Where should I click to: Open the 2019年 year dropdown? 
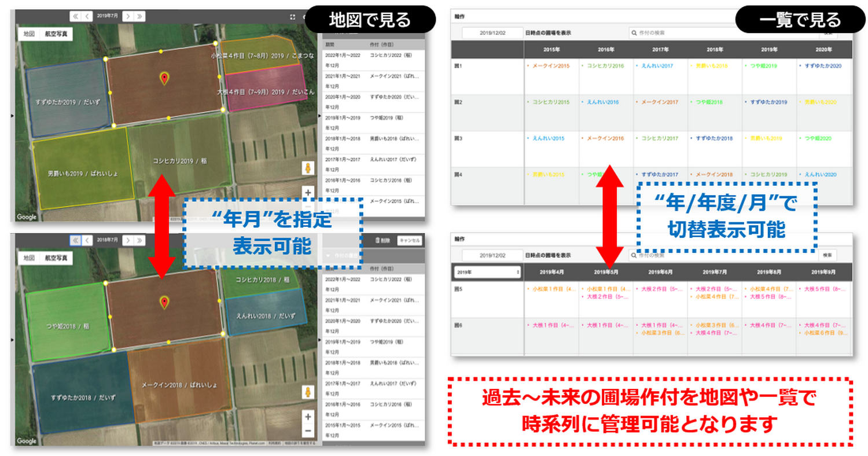(488, 271)
